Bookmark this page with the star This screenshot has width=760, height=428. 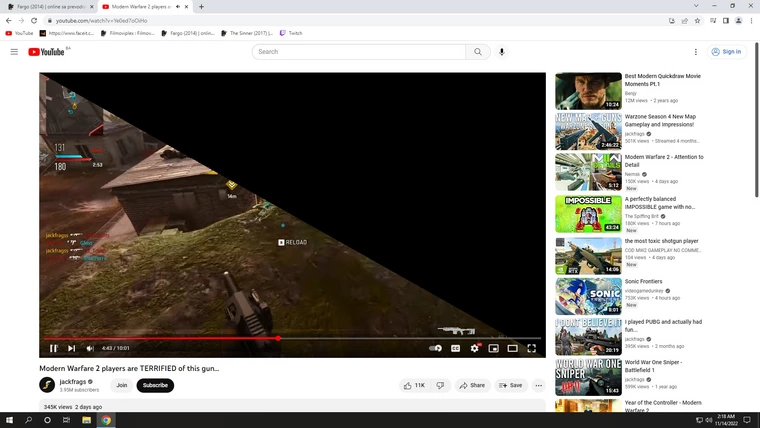[x=697, y=20]
